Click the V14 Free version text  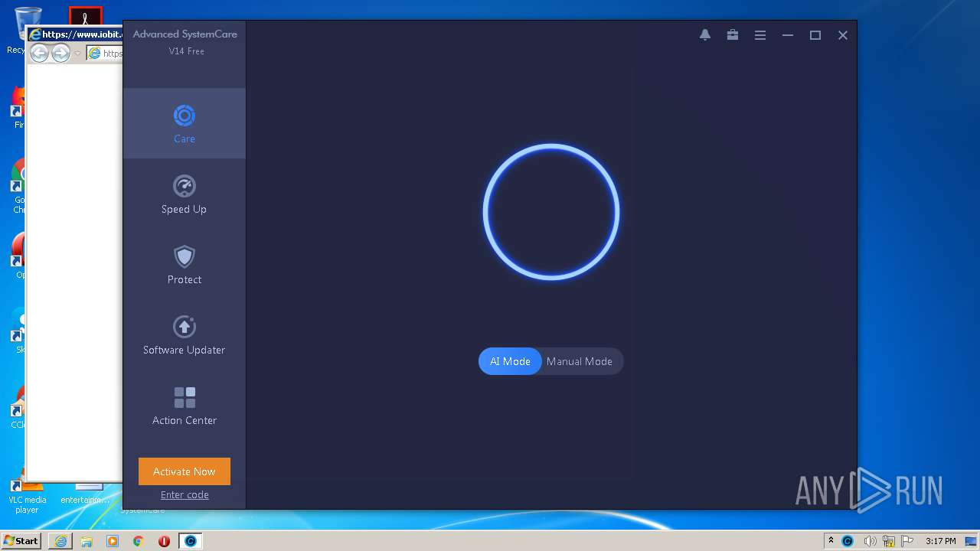click(x=187, y=51)
